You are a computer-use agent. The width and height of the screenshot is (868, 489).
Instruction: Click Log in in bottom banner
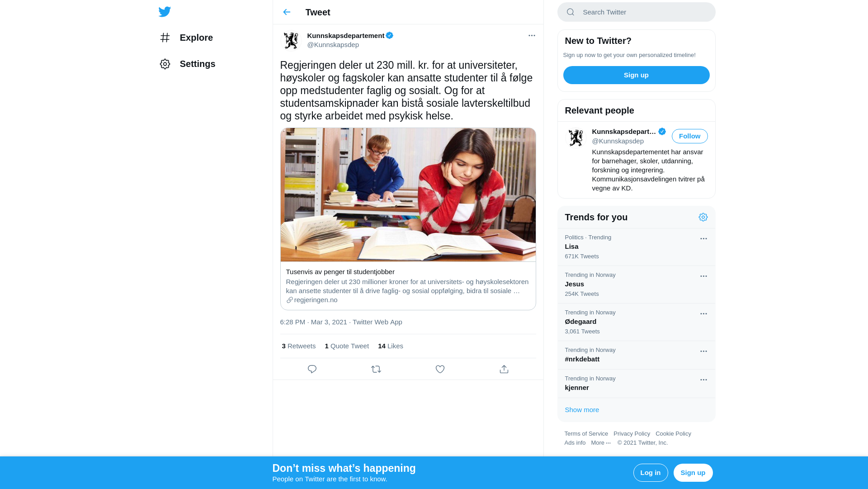[650, 473]
